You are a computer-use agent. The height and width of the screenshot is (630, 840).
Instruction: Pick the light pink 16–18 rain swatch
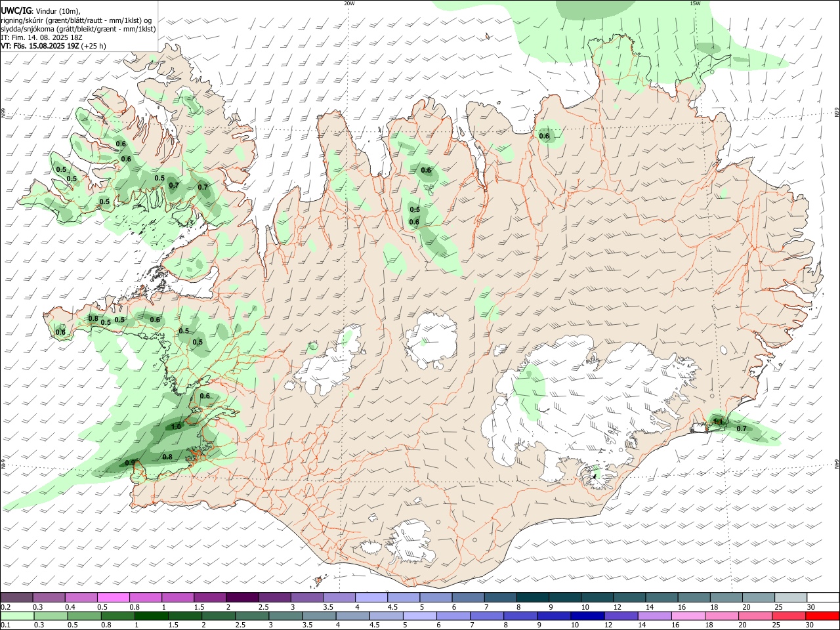[x=688, y=616]
